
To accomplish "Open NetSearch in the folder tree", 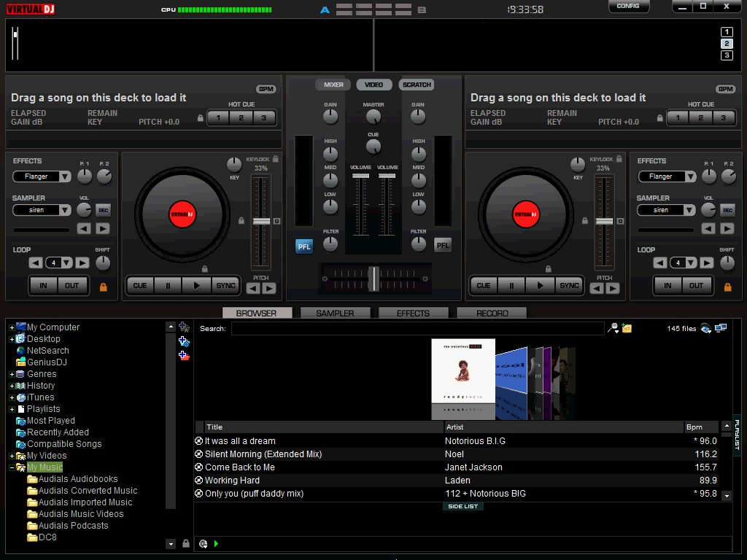I will tap(47, 351).
